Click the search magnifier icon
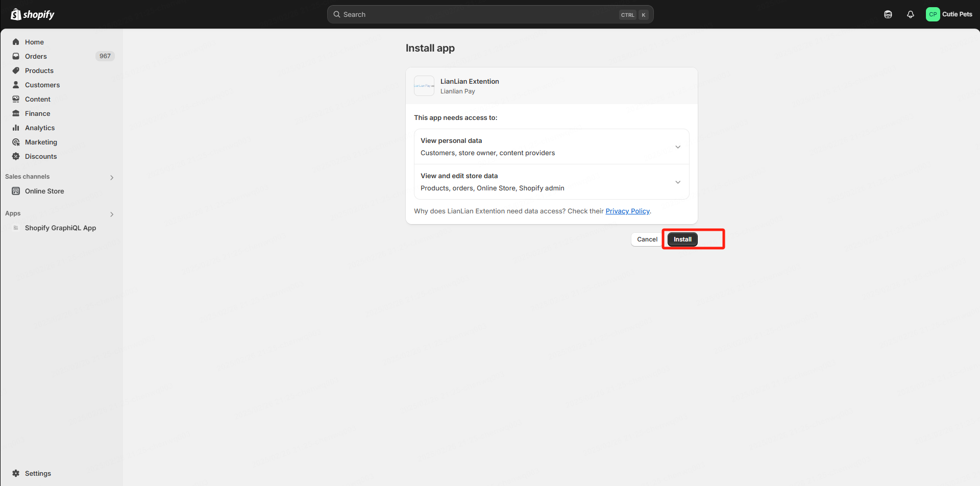This screenshot has width=980, height=486. [x=337, y=14]
